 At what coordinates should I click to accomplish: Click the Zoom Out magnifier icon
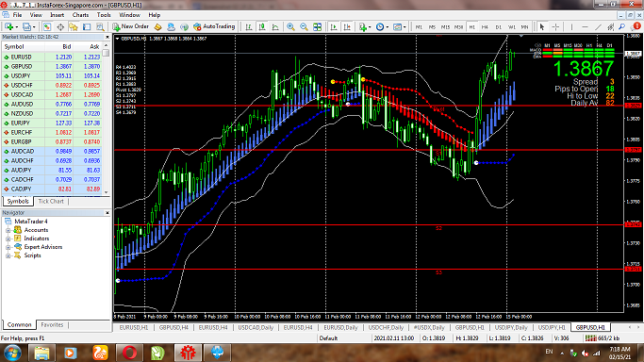tap(304, 26)
